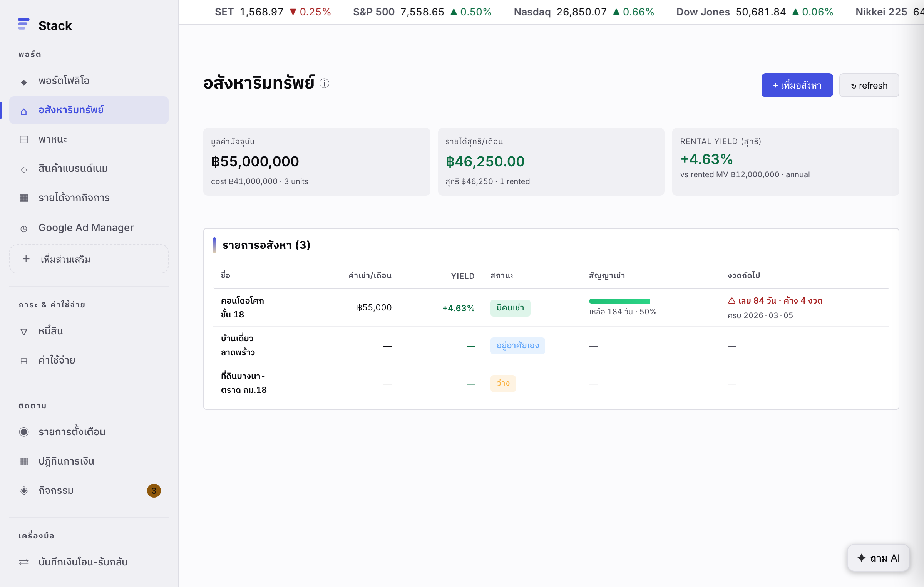Click the เพิ่มอสังหา add button
The height and width of the screenshot is (587, 924).
coord(797,85)
